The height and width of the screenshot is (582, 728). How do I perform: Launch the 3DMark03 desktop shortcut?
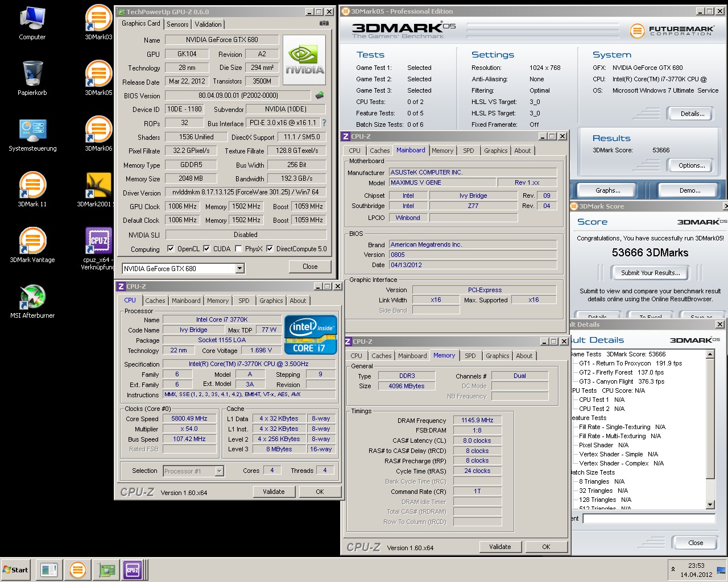(x=98, y=23)
